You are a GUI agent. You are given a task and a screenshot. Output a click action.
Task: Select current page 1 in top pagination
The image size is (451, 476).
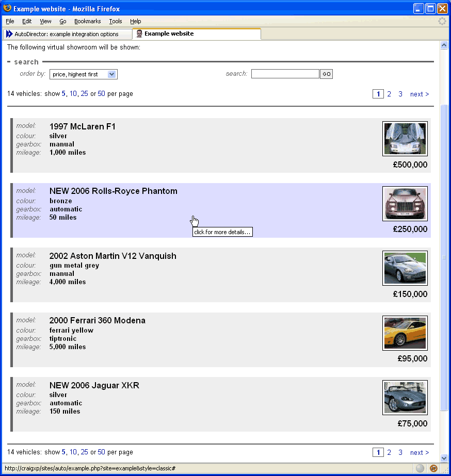378,94
